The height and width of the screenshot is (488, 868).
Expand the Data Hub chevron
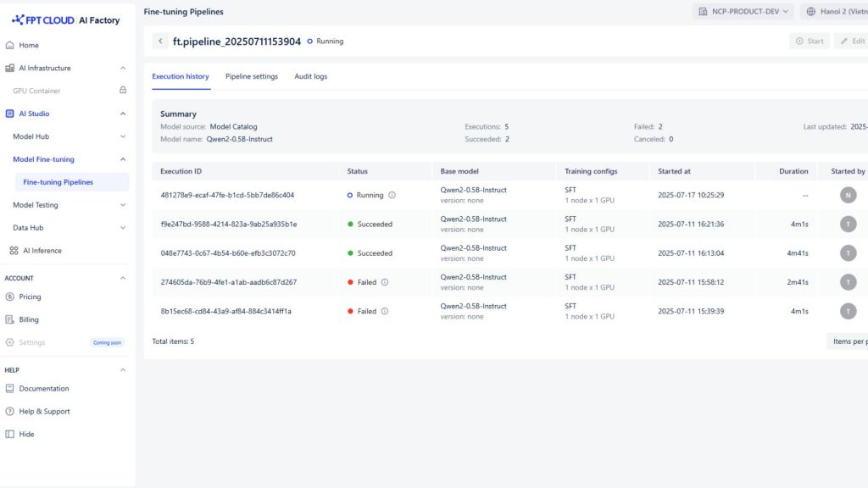[123, 227]
